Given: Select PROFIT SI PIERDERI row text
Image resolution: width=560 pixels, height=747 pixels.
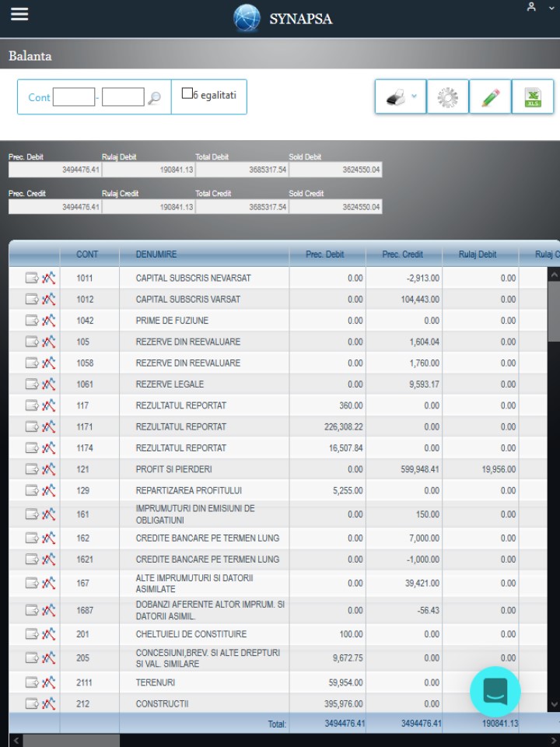Looking at the screenshot, I should point(173,469).
